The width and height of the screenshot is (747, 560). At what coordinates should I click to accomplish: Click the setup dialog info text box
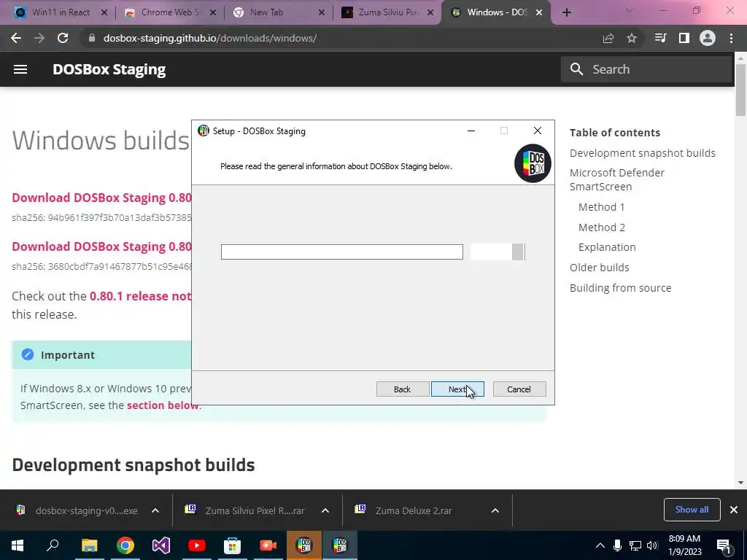341,252
